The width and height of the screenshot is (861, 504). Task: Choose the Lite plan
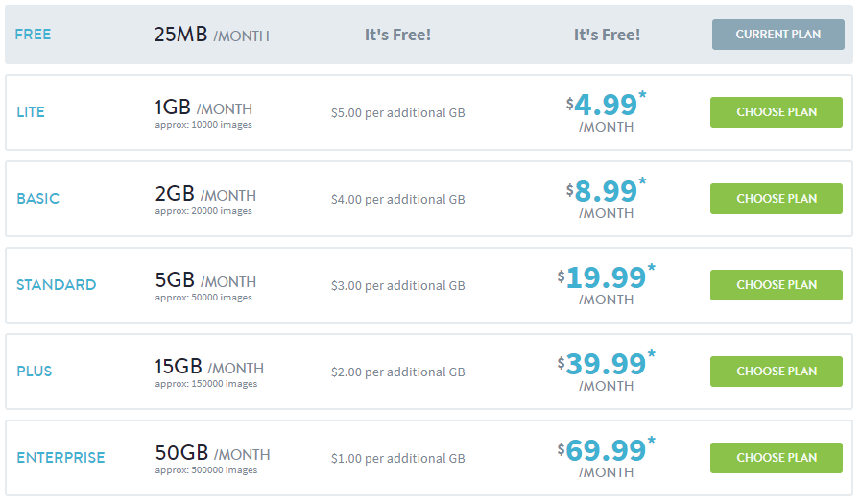pyautogui.click(x=776, y=112)
